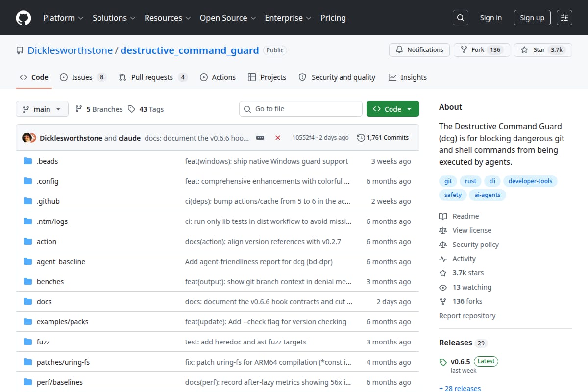The width and height of the screenshot is (588, 392).
Task: Star the repository with the star icon
Action: pos(524,50)
